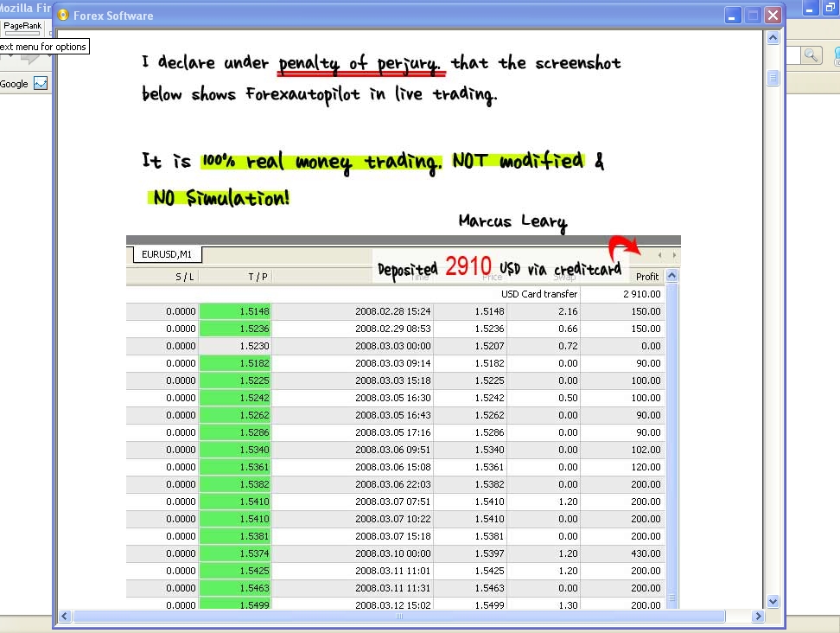Click date 2008.03.10 00:00
The height and width of the screenshot is (633, 840).
coord(392,553)
